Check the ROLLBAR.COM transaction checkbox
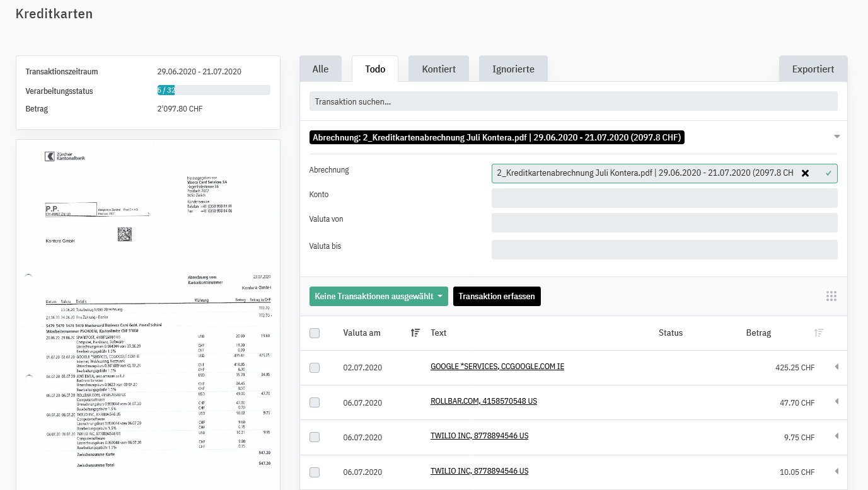The width and height of the screenshot is (868, 490). (x=315, y=402)
